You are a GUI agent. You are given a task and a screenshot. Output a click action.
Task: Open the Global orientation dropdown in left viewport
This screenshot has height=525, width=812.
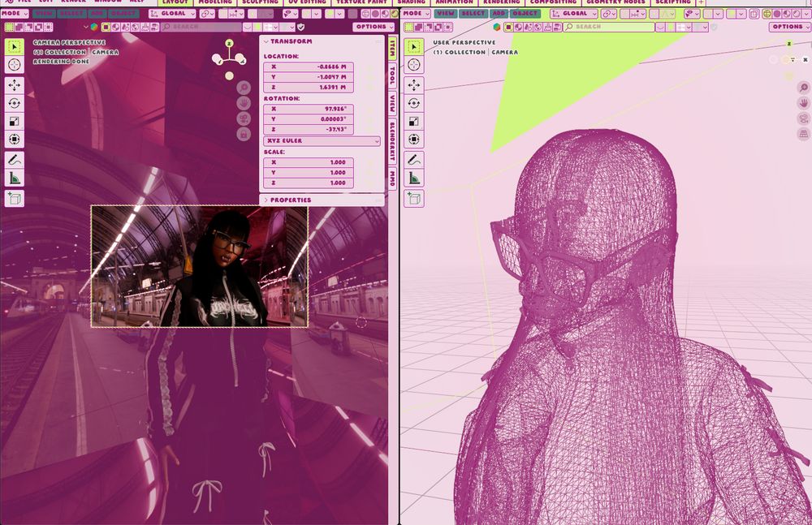(173, 14)
